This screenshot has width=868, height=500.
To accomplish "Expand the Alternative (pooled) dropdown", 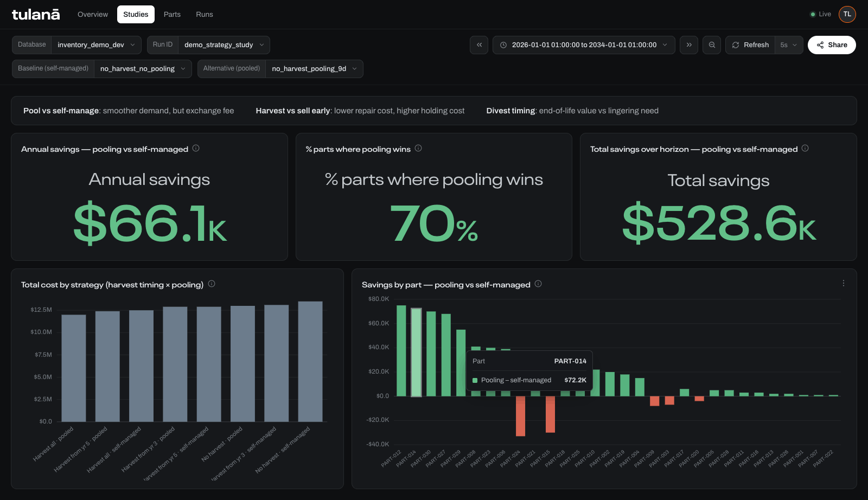I will click(x=314, y=69).
